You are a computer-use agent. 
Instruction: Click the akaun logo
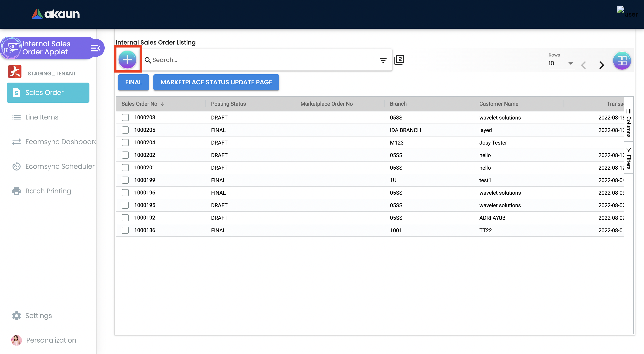click(56, 14)
